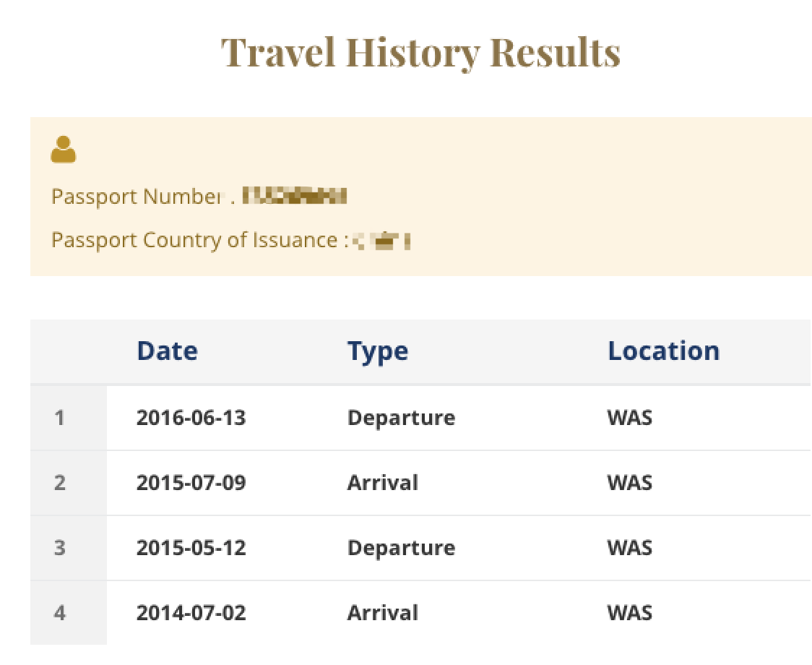Click Departure type in row 3
The width and height of the screenshot is (812, 665).
401,548
